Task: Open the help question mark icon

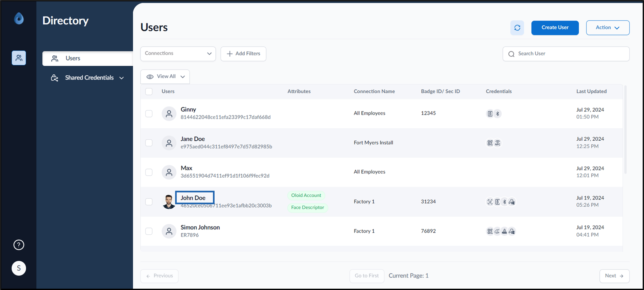Action: [19, 245]
